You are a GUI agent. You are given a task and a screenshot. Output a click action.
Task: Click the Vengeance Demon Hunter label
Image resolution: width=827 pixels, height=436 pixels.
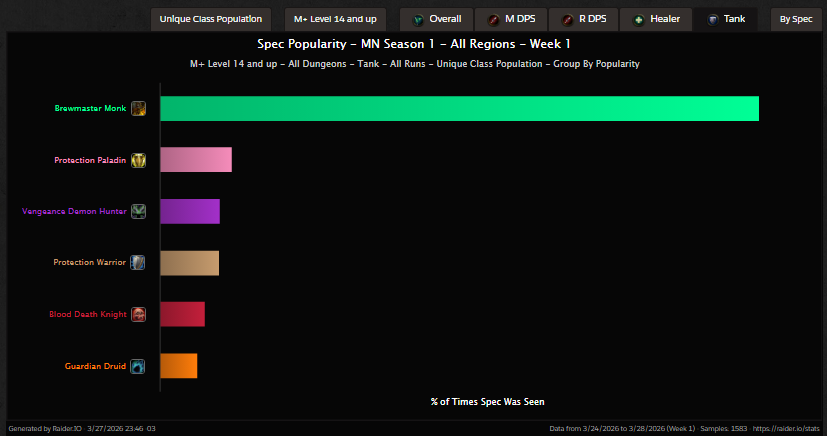point(74,211)
